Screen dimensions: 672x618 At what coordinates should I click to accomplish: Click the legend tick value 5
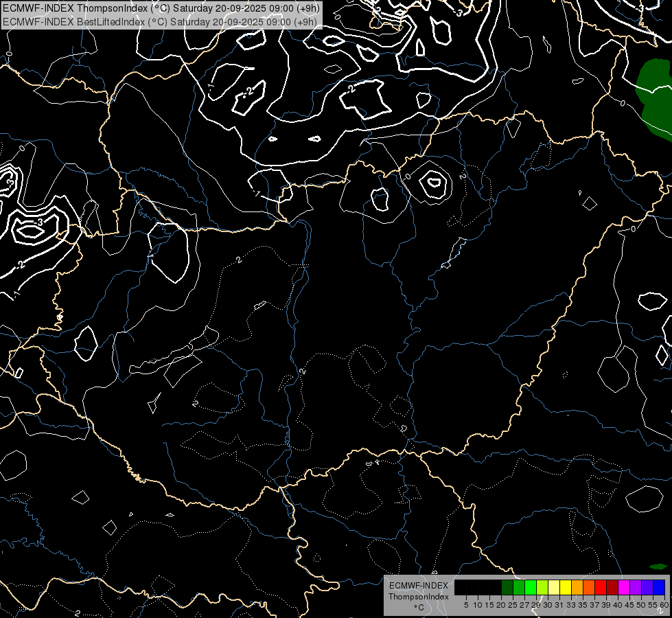click(x=466, y=605)
